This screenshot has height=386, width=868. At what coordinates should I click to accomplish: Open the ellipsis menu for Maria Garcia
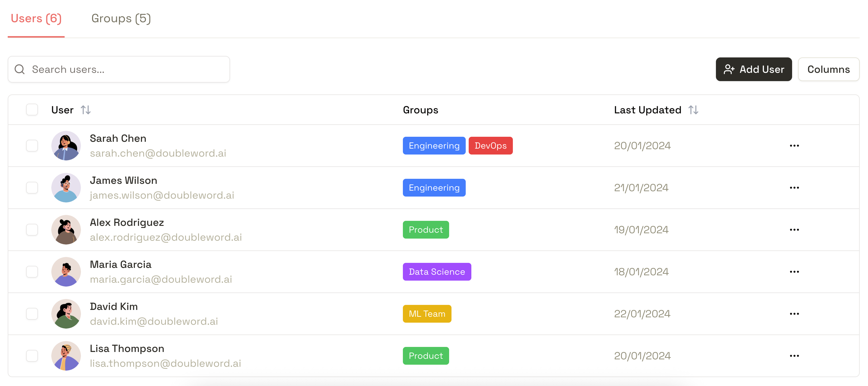[x=794, y=271]
